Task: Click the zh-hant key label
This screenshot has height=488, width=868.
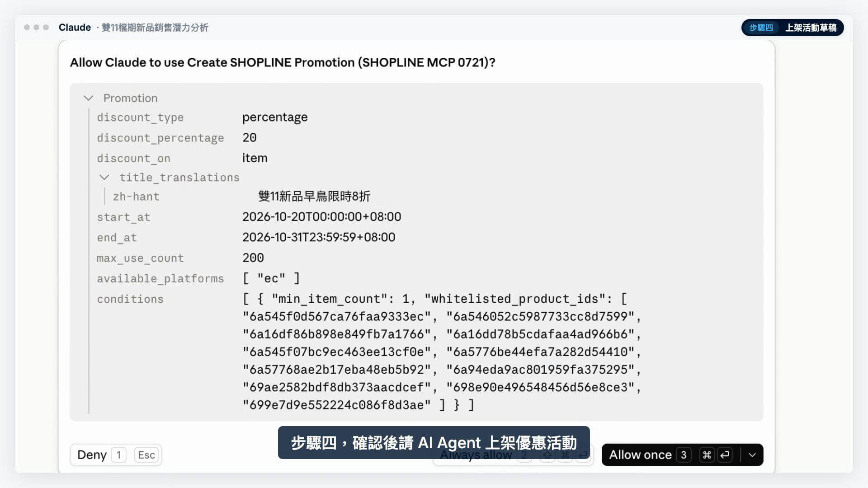Action: (136, 197)
